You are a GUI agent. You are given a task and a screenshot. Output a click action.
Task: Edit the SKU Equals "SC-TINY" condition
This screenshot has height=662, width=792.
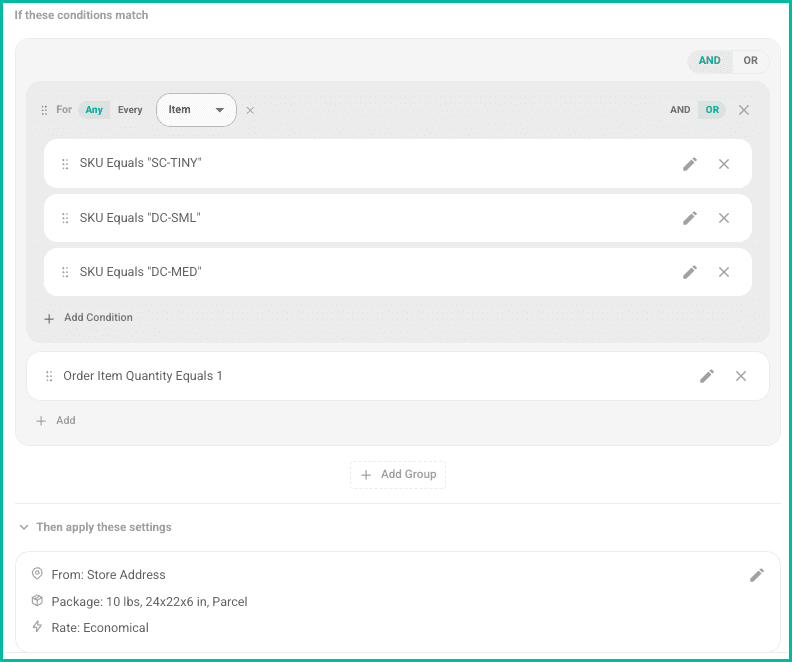point(690,164)
